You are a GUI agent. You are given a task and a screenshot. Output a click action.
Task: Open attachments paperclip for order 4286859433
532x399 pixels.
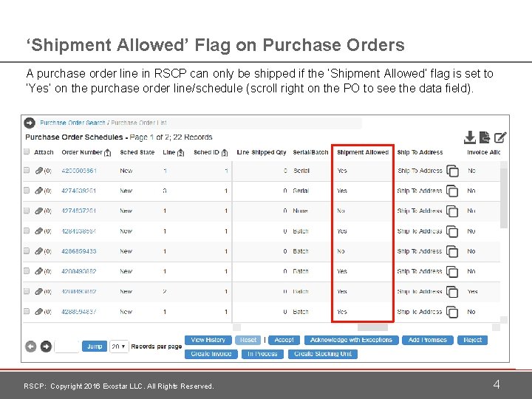[38, 251]
